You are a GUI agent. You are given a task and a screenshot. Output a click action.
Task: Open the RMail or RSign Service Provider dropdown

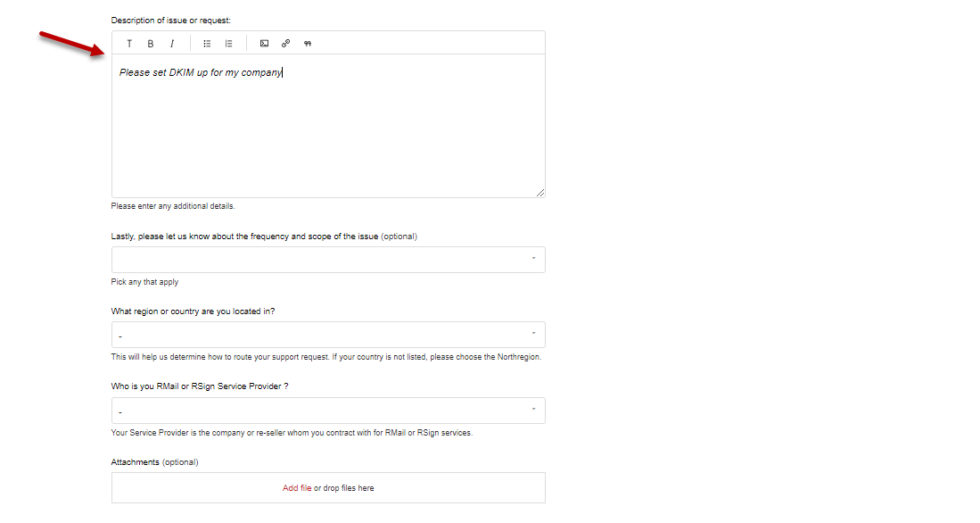[327, 411]
